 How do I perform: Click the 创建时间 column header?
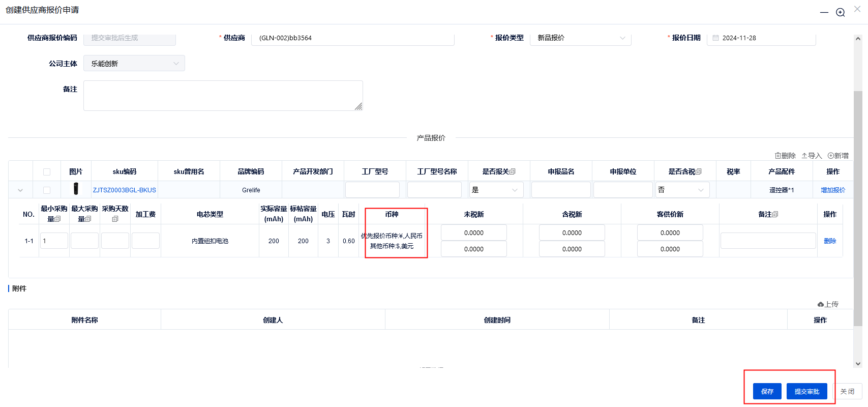coord(497,320)
